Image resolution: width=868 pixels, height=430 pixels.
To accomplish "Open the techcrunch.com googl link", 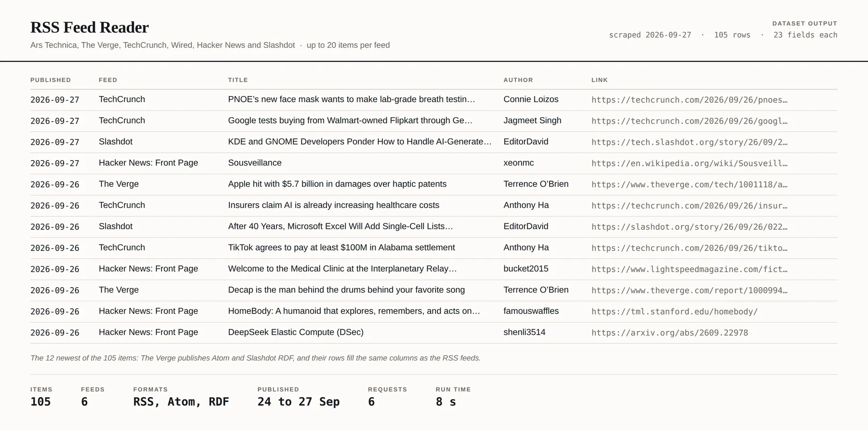I will [x=690, y=121].
